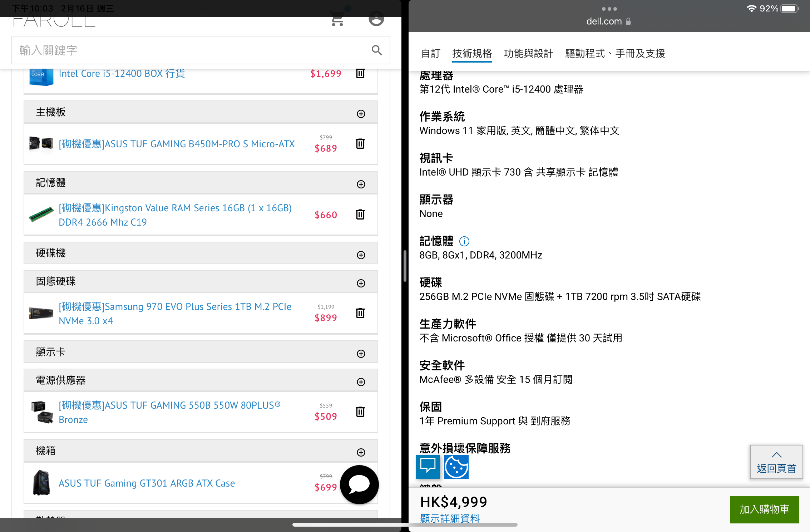Viewport: 810px width, 532px height.
Task: Tap the Wi-Fi status icon
Action: 751,9
